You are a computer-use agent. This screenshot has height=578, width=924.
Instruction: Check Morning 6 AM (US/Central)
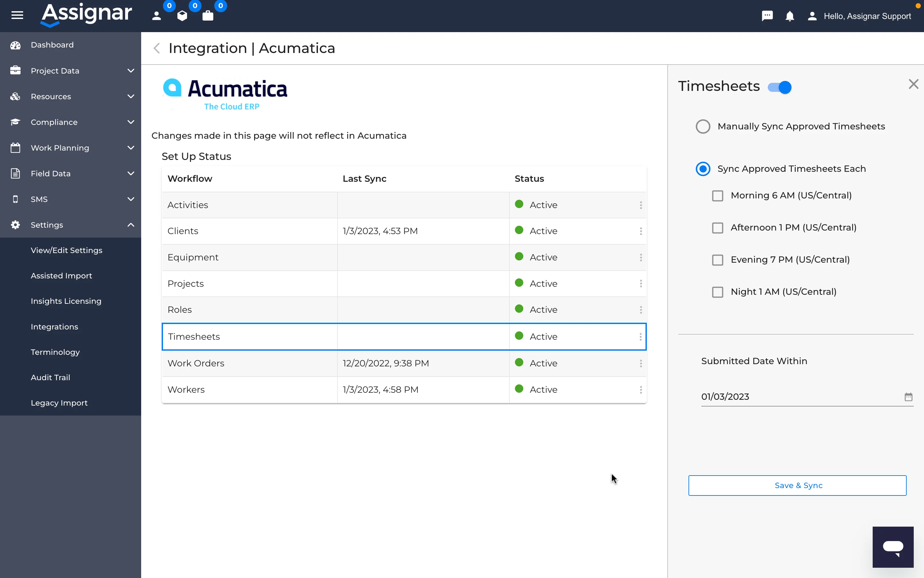[717, 196]
